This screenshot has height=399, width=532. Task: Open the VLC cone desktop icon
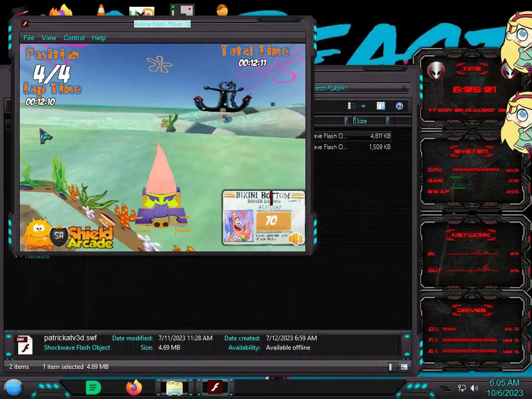[101, 10]
